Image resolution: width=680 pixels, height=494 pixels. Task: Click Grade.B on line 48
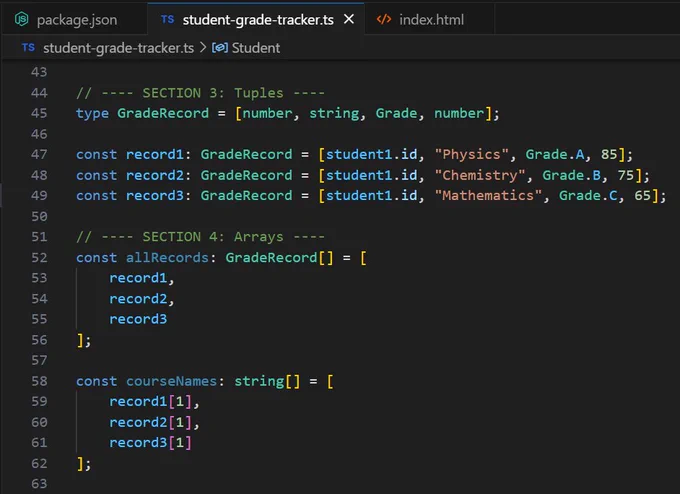pos(572,175)
